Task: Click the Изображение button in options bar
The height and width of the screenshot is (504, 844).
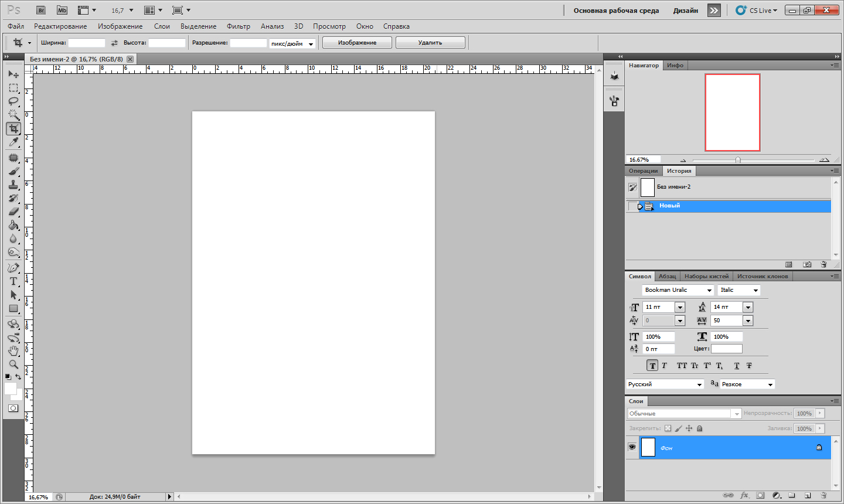Action: (x=358, y=43)
